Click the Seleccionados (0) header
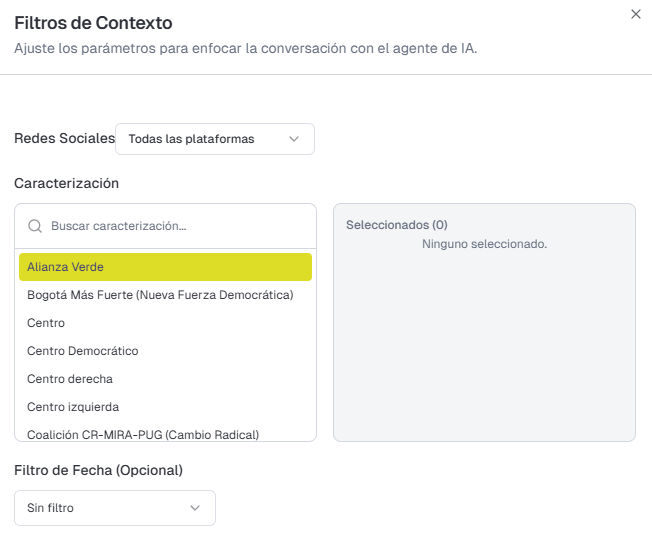This screenshot has height=540, width=652. pos(397,225)
